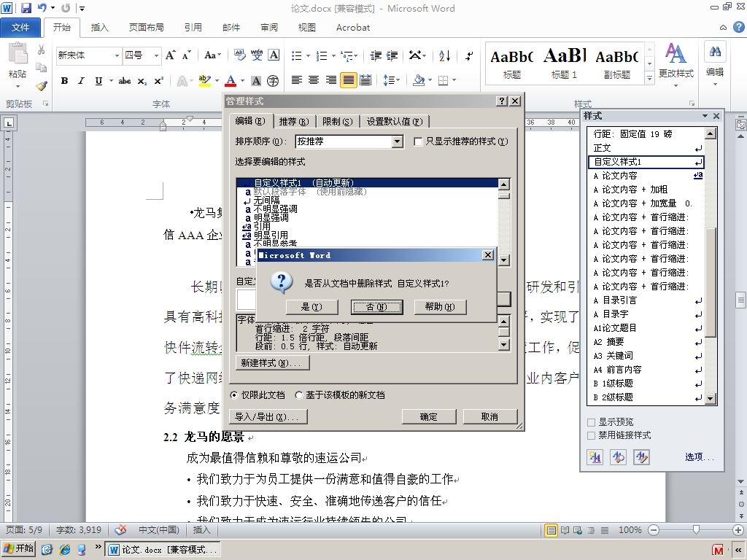Click Import/Export button
This screenshot has height=560, width=747.
pos(267,416)
